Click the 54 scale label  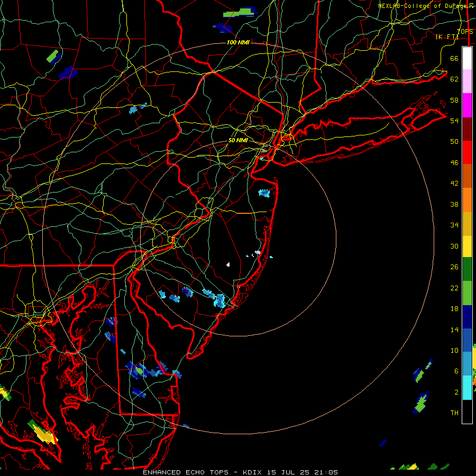coord(454,121)
